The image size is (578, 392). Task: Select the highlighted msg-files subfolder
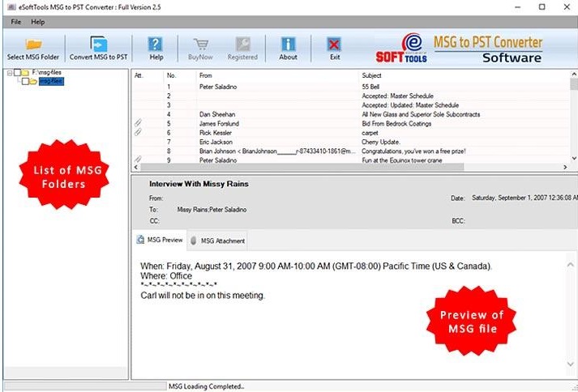[51, 82]
